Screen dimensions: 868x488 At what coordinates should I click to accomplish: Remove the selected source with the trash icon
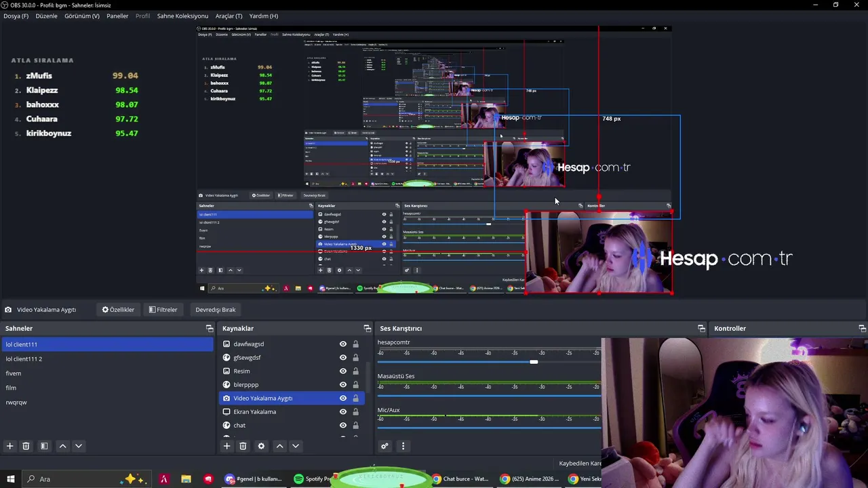[x=243, y=446]
